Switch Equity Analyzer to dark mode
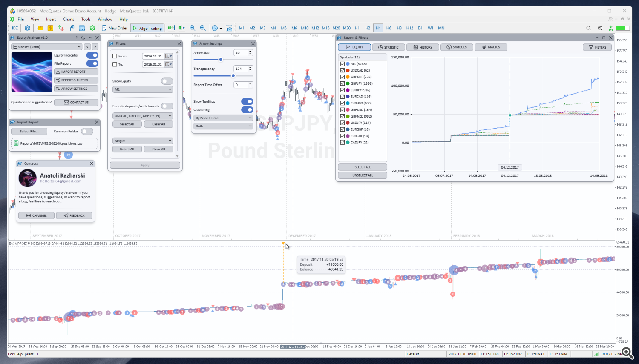639x364 pixels. (83, 37)
